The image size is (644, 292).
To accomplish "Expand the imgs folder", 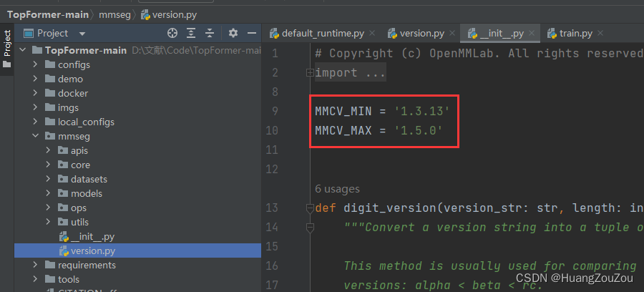I will [x=35, y=107].
